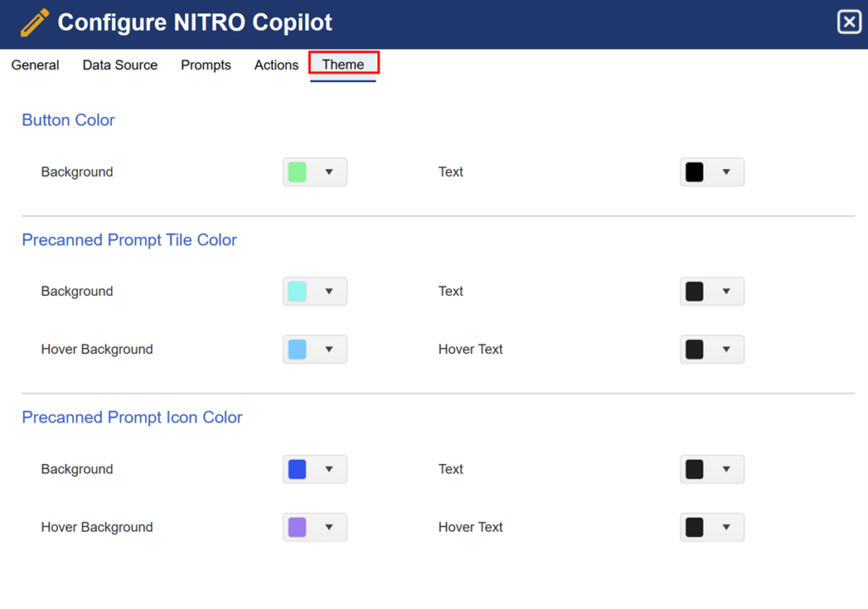Expand the Prompt Tile Text color dropdown arrow
This screenshot has width=868, height=609.
[x=726, y=292]
